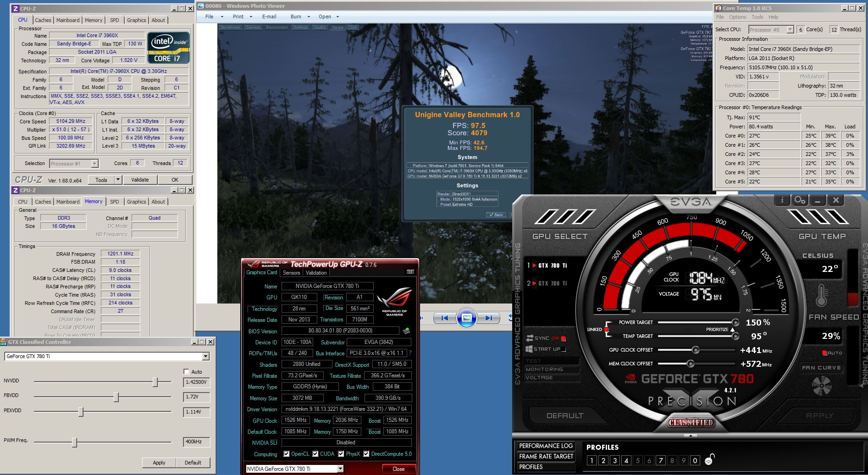This screenshot has width=868, height=475.
Task: Open Performance Log in EVGA Precision
Action: point(546,446)
